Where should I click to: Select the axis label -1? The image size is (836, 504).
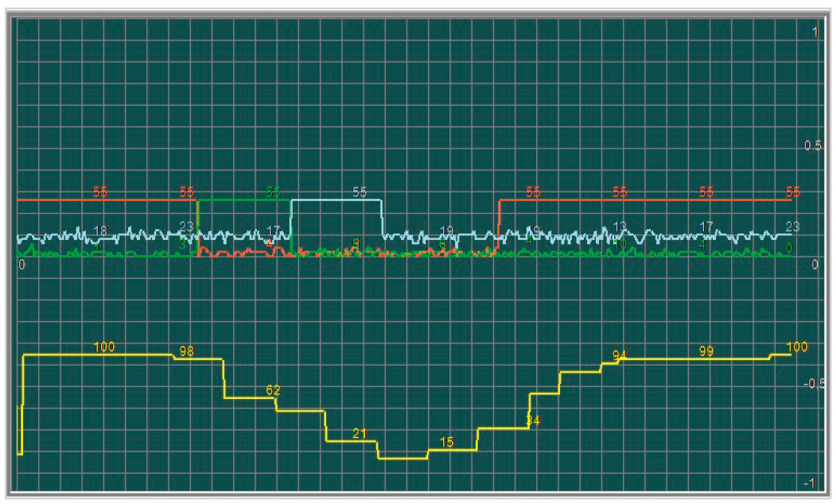pyautogui.click(x=810, y=483)
